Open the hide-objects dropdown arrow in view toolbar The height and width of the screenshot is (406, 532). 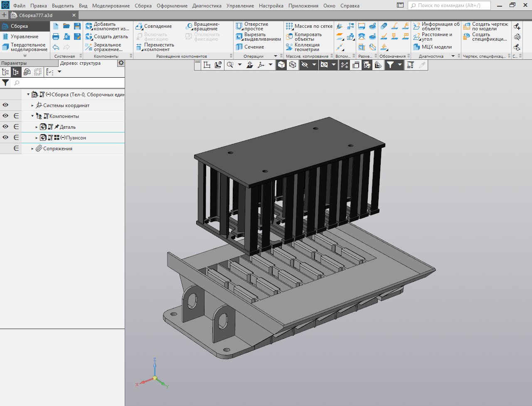(314, 65)
